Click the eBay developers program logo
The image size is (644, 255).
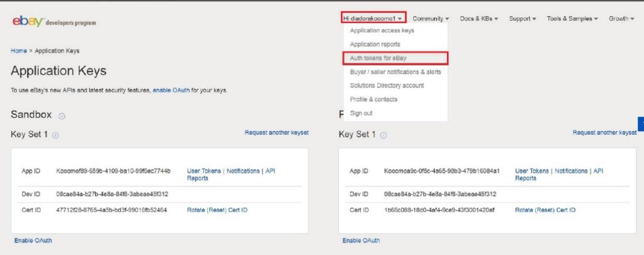pyautogui.click(x=54, y=21)
